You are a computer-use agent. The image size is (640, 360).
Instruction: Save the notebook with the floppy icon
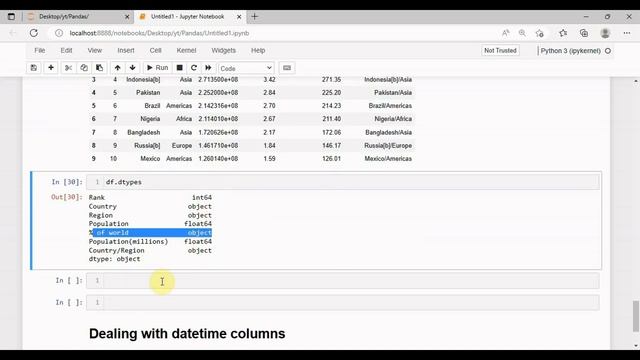(34, 68)
